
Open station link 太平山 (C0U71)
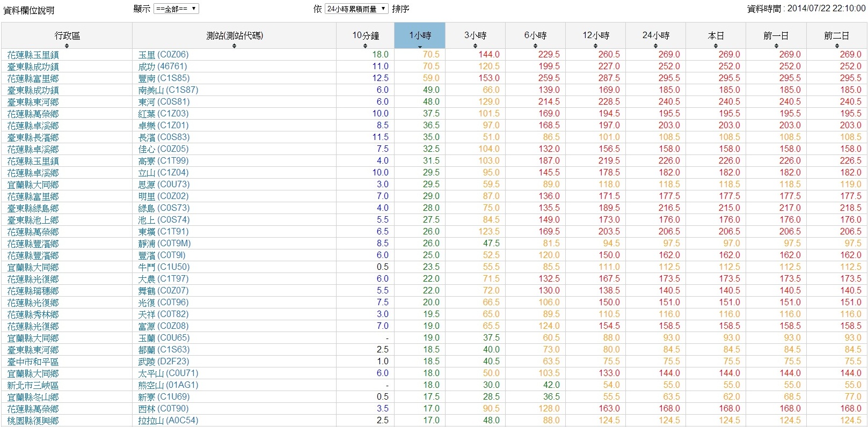(168, 373)
